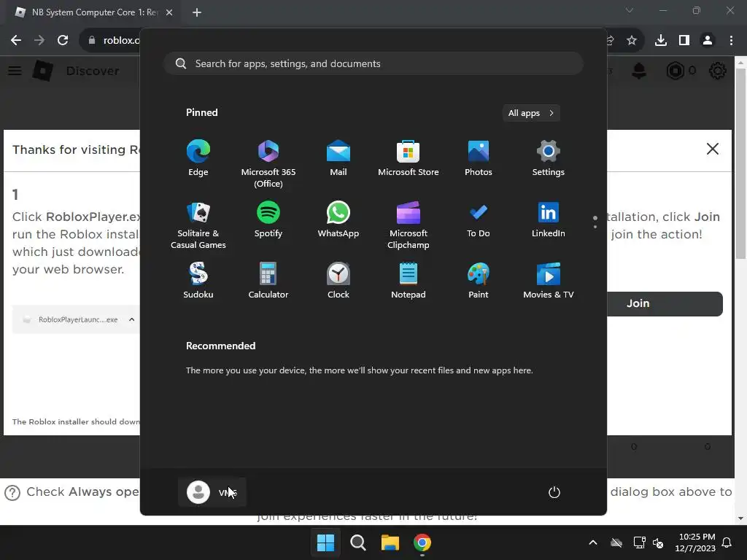Open Chrome downloads icon

point(661,40)
